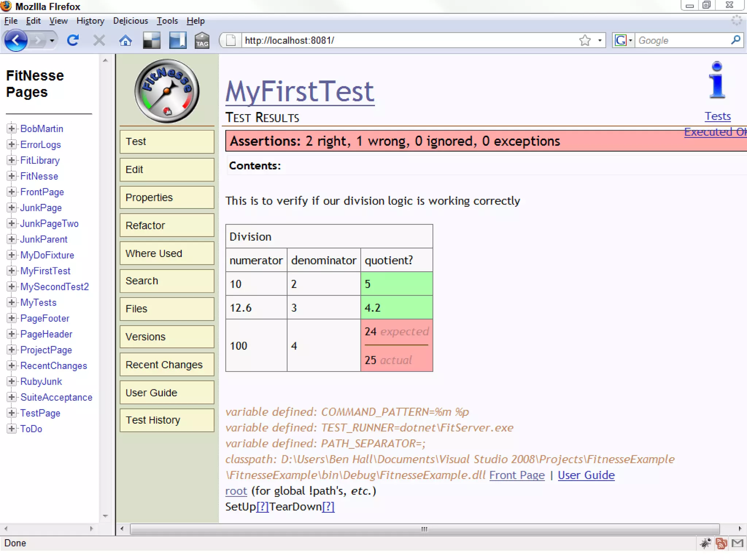The width and height of the screenshot is (747, 560).
Task: Open the Tools menu
Action: pos(167,21)
